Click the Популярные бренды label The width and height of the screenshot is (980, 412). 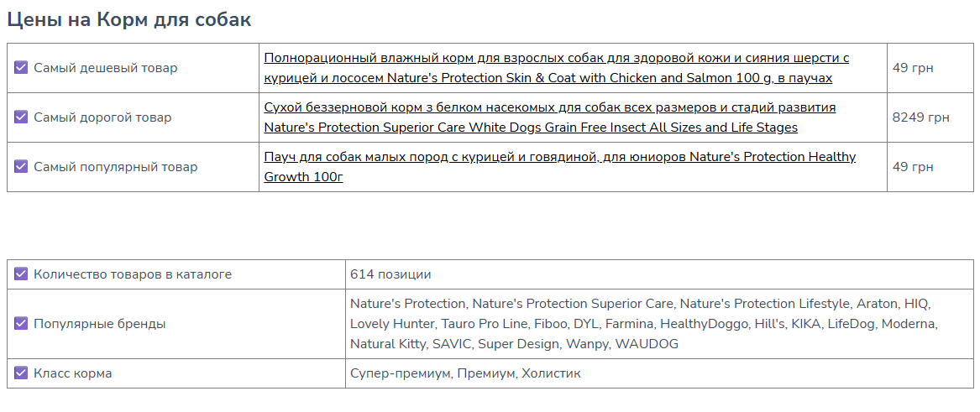point(100,324)
